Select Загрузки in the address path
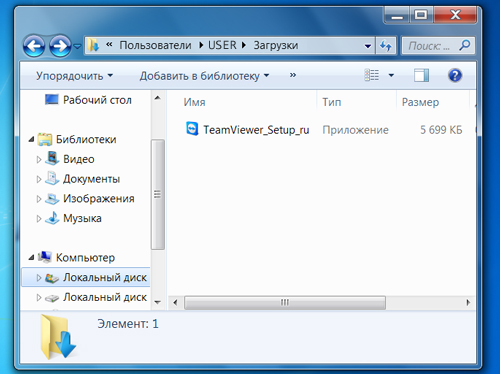 point(276,46)
